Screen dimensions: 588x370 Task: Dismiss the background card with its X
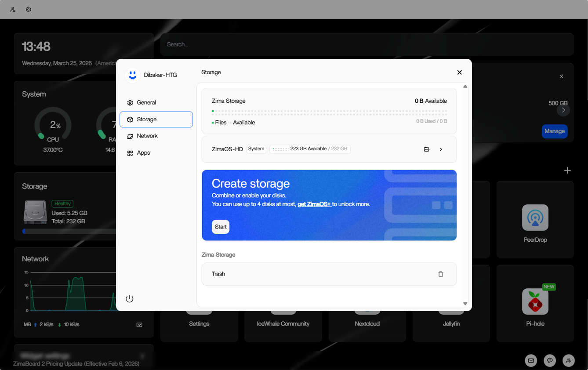click(561, 76)
